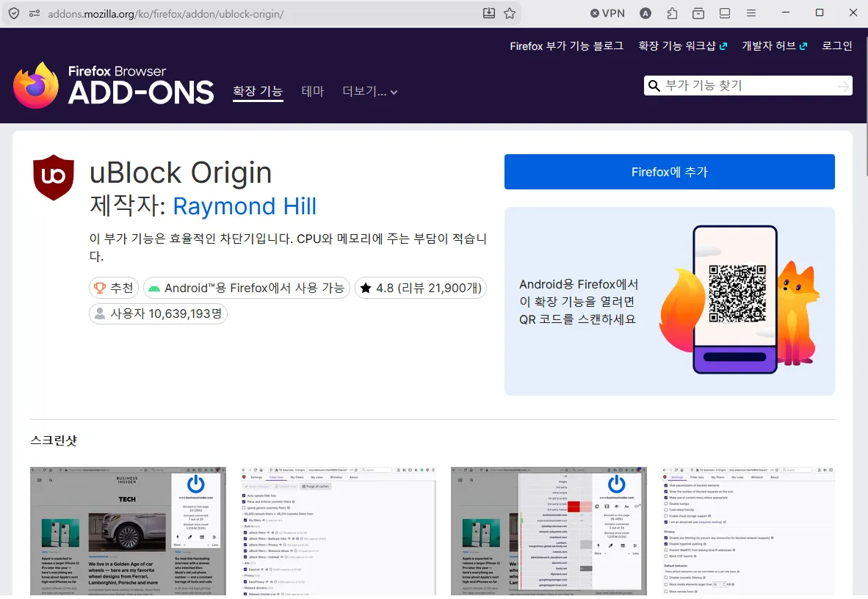Open first screenshot with car article
This screenshot has width=868, height=599.
[128, 531]
